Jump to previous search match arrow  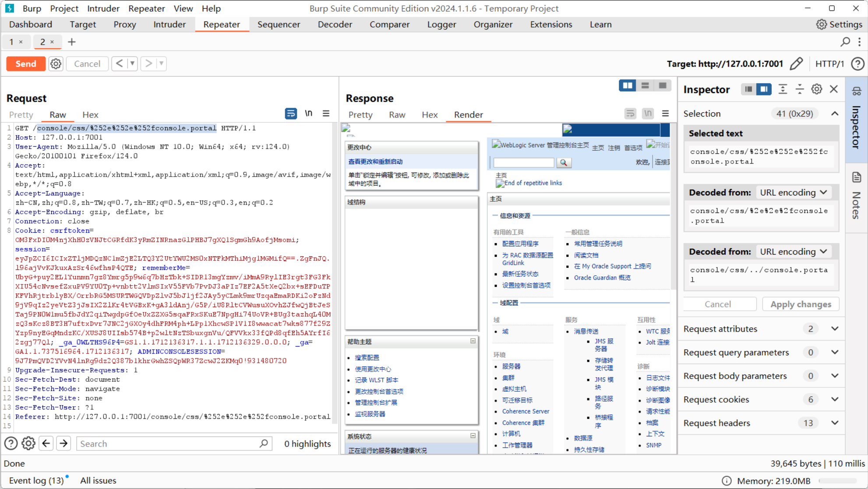46,444
